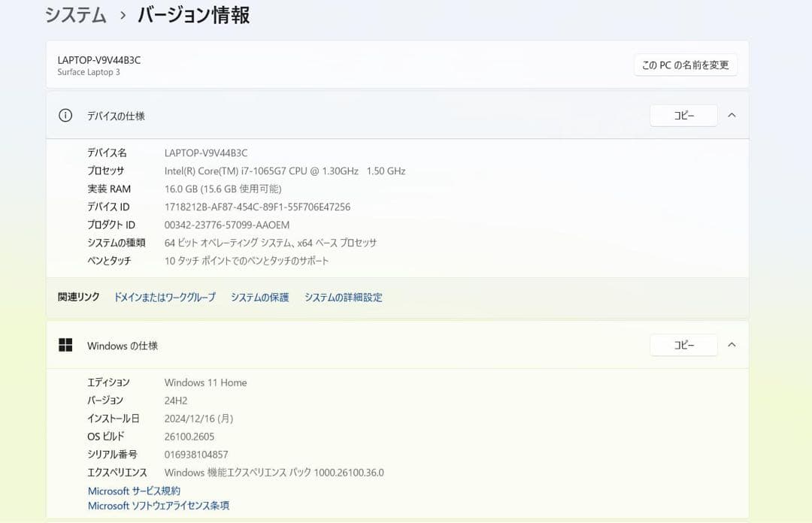Click the Windows logo next to Windows の仕様
Screen dimensions: 812x523
click(x=65, y=344)
